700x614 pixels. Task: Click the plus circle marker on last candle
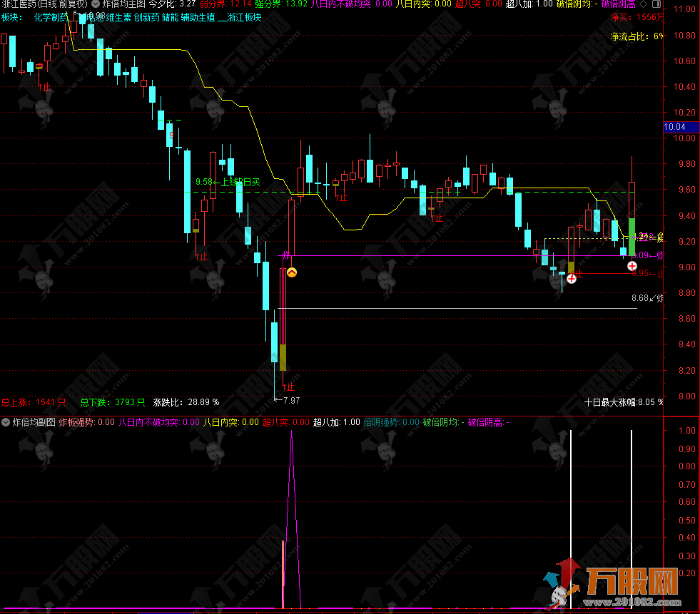point(632,267)
